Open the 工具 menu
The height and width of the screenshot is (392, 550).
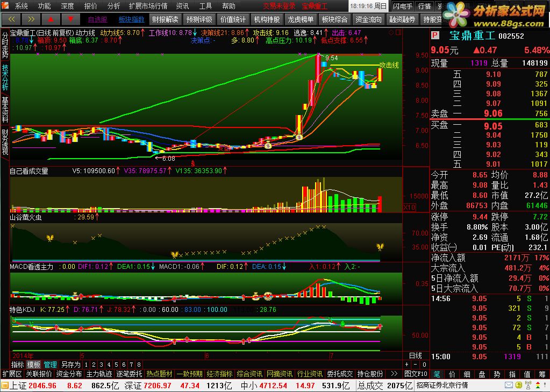point(205,6)
